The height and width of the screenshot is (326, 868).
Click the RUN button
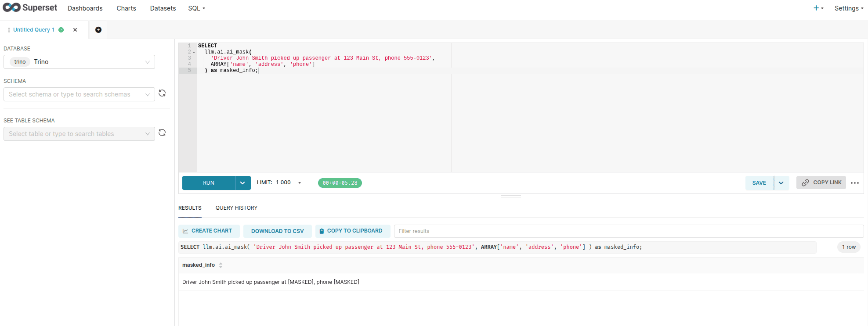209,183
